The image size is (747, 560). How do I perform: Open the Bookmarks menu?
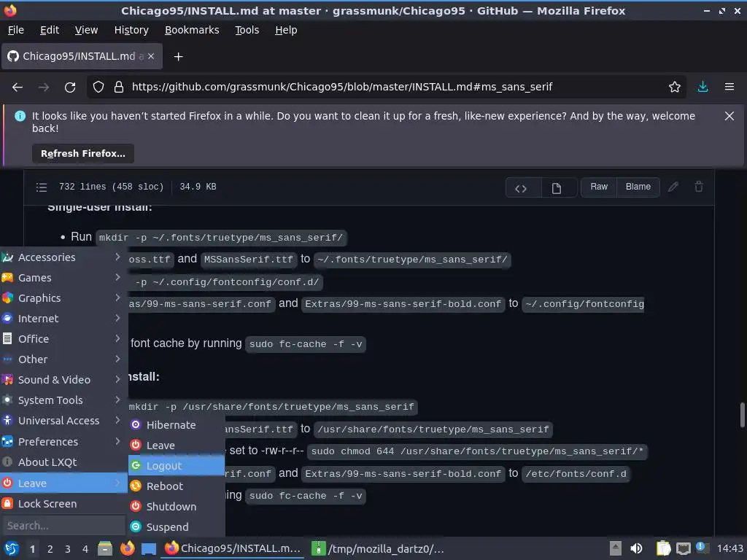192,30
